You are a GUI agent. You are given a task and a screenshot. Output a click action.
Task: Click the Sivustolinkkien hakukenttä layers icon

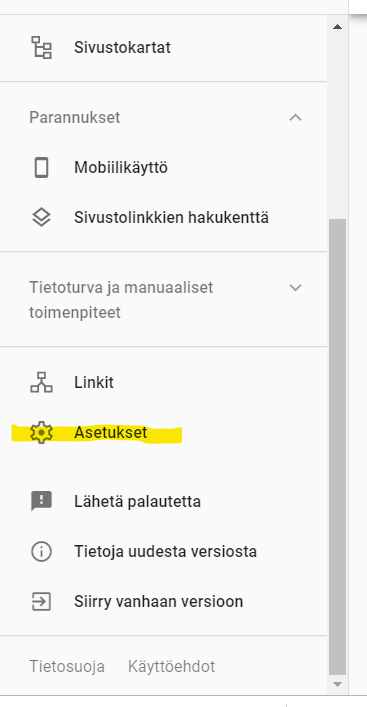(41, 217)
